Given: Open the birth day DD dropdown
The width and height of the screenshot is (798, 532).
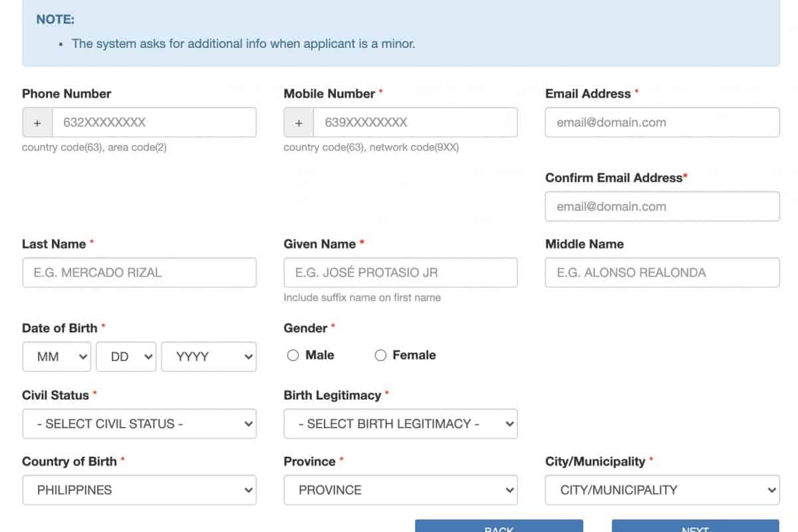Looking at the screenshot, I should click(x=126, y=357).
